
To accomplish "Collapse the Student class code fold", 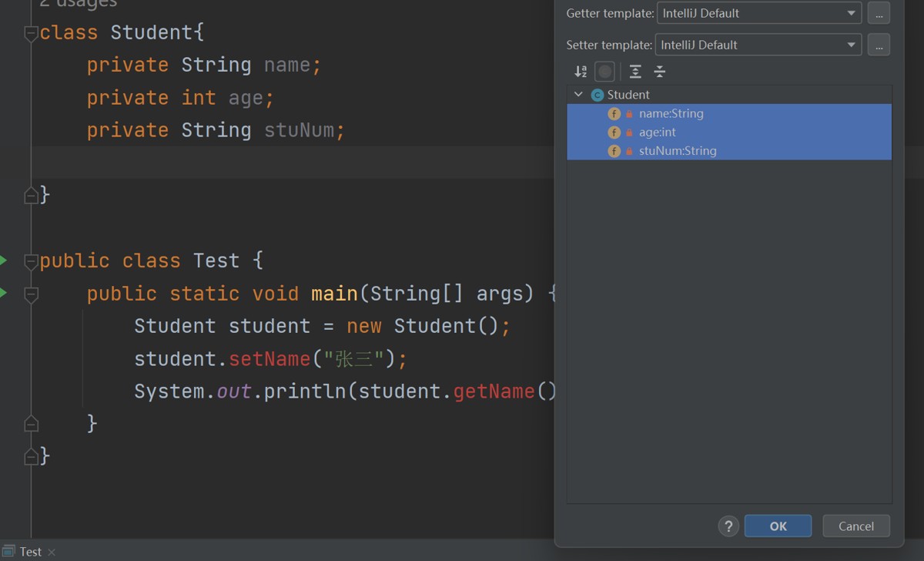I will click(31, 33).
